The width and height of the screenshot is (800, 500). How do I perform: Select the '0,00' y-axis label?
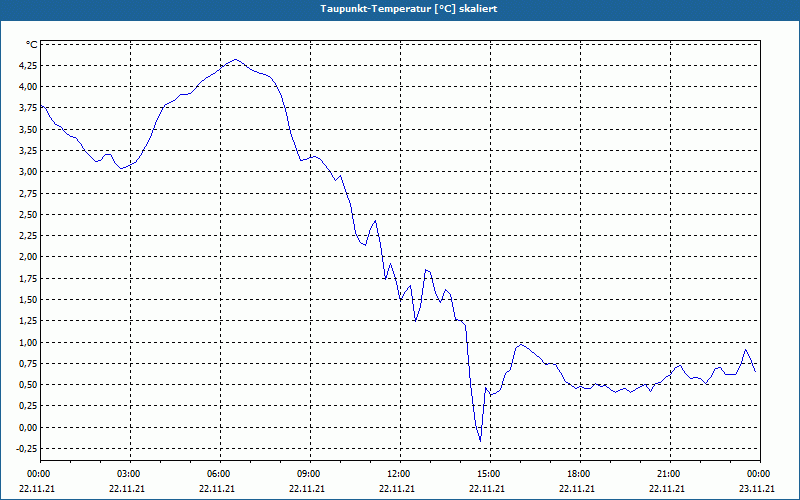click(x=28, y=428)
